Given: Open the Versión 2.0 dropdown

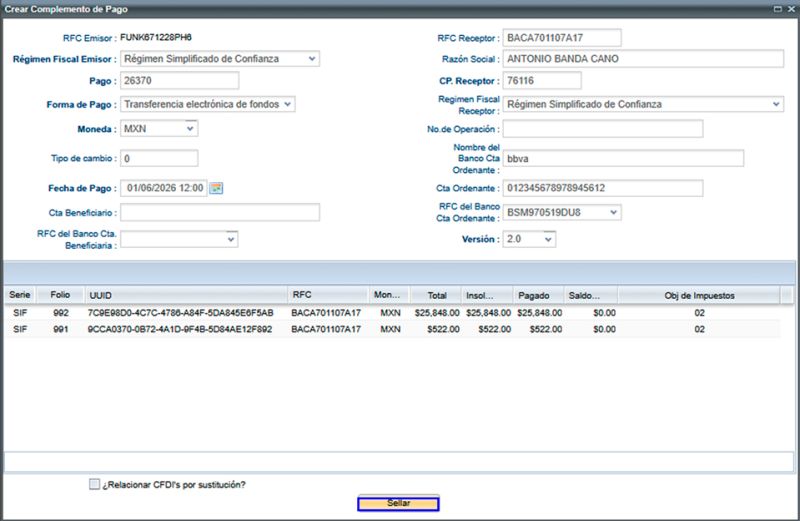Looking at the screenshot, I should (x=548, y=239).
